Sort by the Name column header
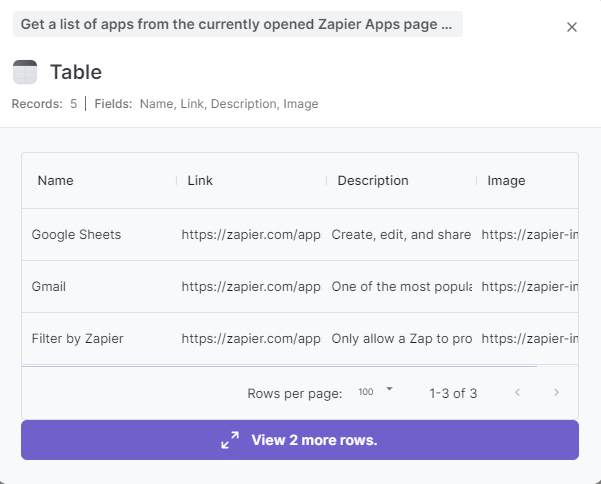Viewport: 601px width, 484px height. [56, 180]
